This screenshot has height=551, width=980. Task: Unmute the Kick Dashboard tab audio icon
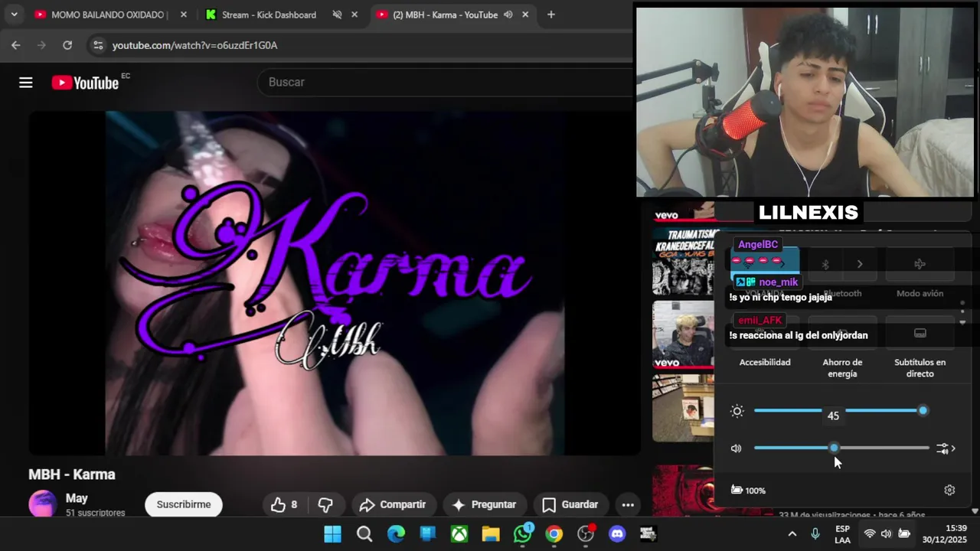(x=337, y=15)
